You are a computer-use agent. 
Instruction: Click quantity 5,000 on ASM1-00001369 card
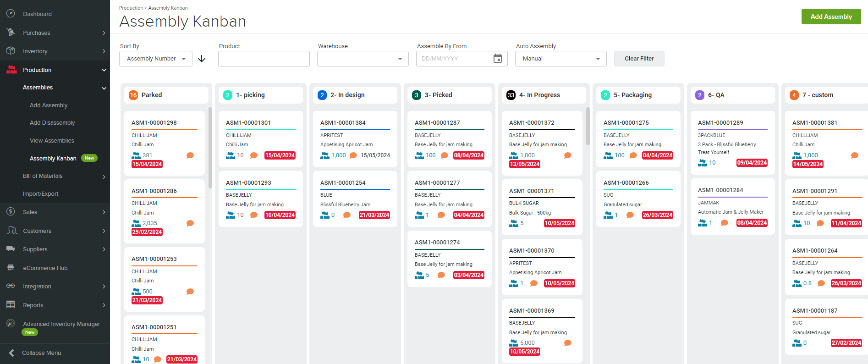pos(527,343)
